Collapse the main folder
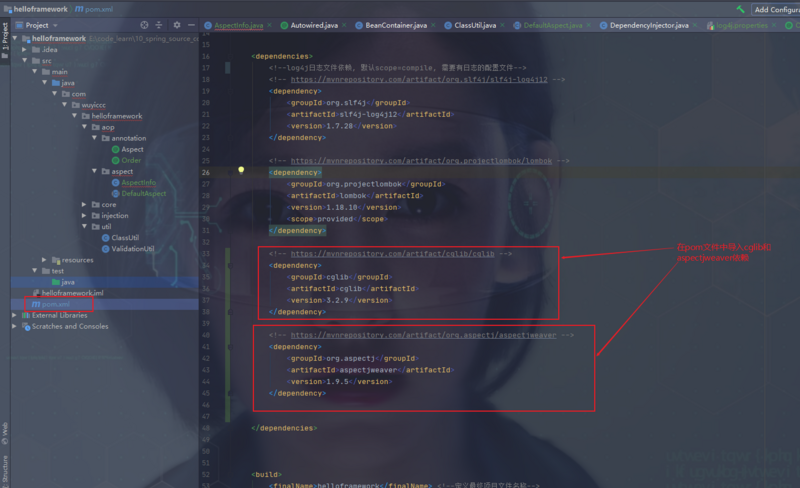 coord(35,71)
